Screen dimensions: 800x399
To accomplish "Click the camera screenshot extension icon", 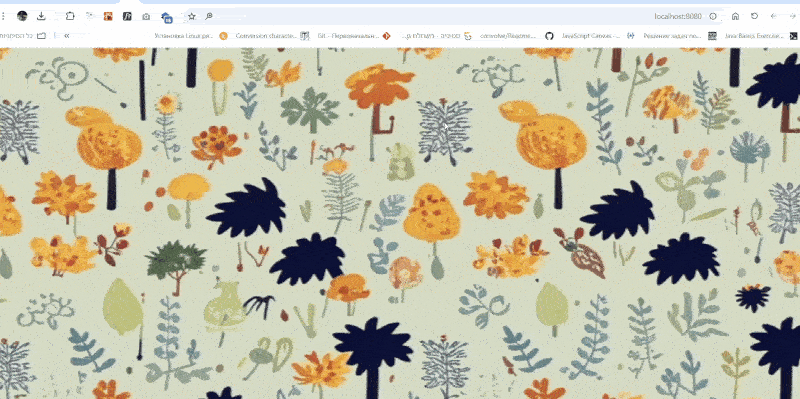I will coord(146,17).
